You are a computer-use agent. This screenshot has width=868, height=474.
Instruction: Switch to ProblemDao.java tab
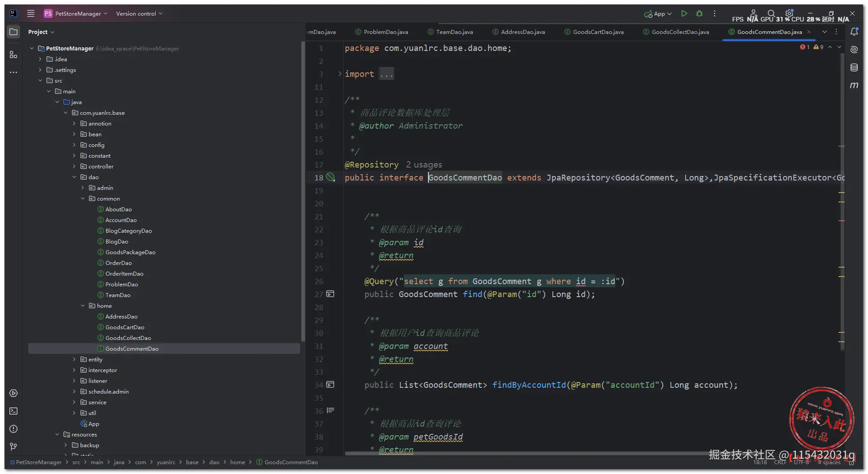381,32
